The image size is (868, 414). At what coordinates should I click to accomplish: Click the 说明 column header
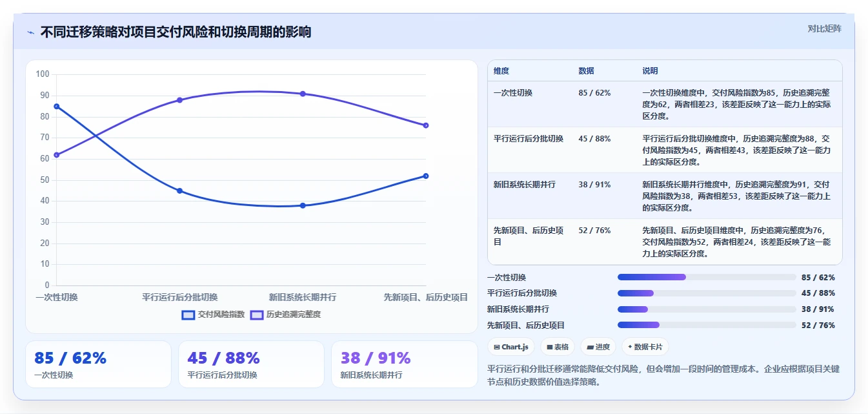pos(651,71)
